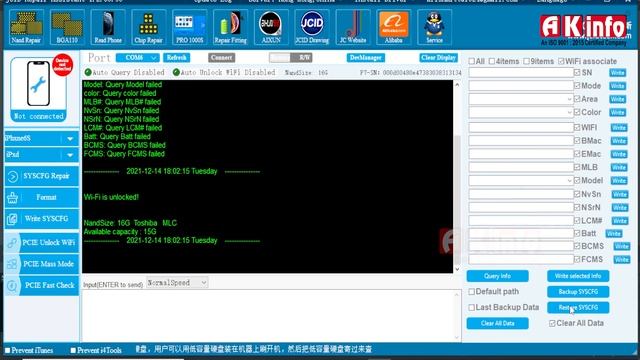Check the All checkbox
Screen dimensions: 640x360
pos(471,61)
